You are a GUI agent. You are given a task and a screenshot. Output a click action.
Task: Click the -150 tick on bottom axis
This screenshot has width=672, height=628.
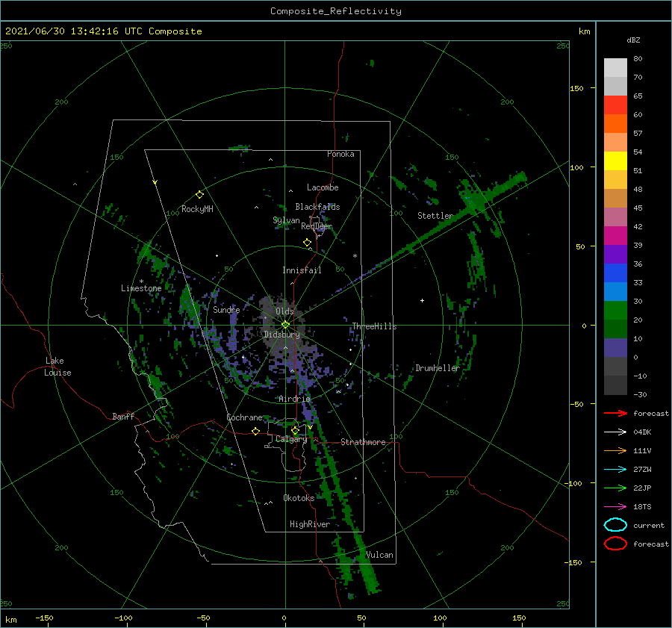pyautogui.click(x=44, y=618)
